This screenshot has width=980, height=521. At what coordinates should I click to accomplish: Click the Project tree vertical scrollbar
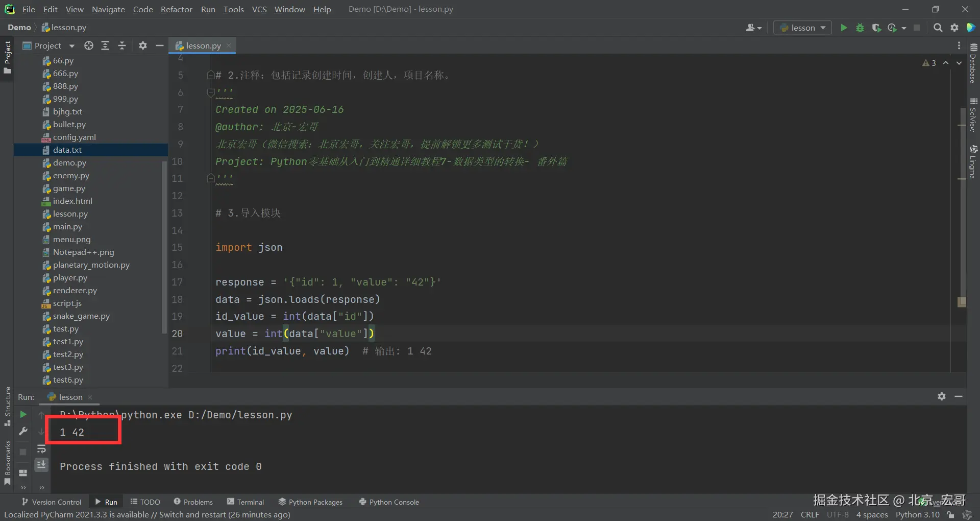click(x=164, y=247)
